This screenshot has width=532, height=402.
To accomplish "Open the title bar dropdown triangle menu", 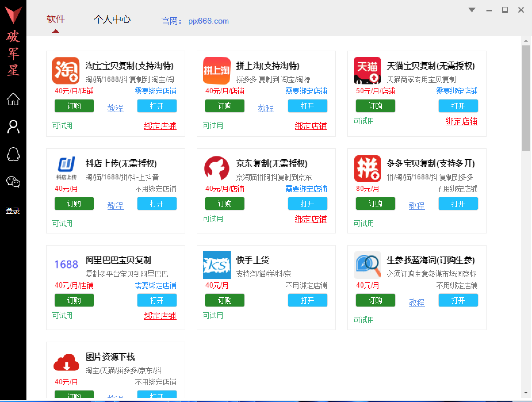I will (x=472, y=10).
